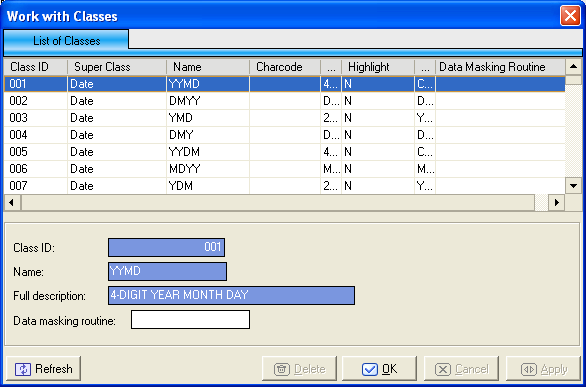The height and width of the screenshot is (387, 586).
Task: Close the Work with Classes window
Action: pyautogui.click(x=570, y=16)
